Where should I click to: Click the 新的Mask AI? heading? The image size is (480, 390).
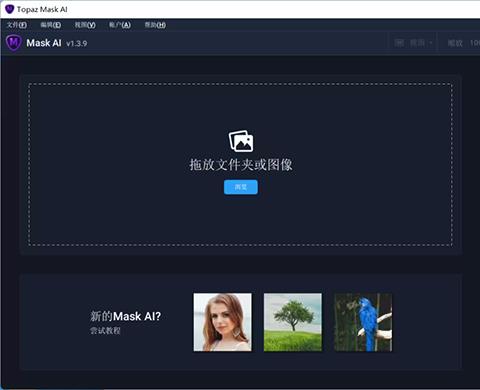click(x=125, y=316)
